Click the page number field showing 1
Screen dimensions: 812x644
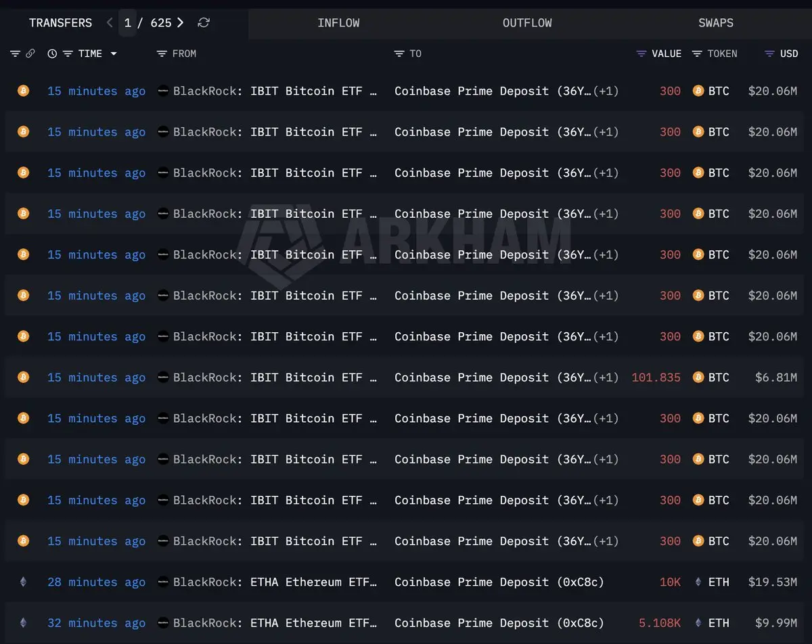[128, 23]
